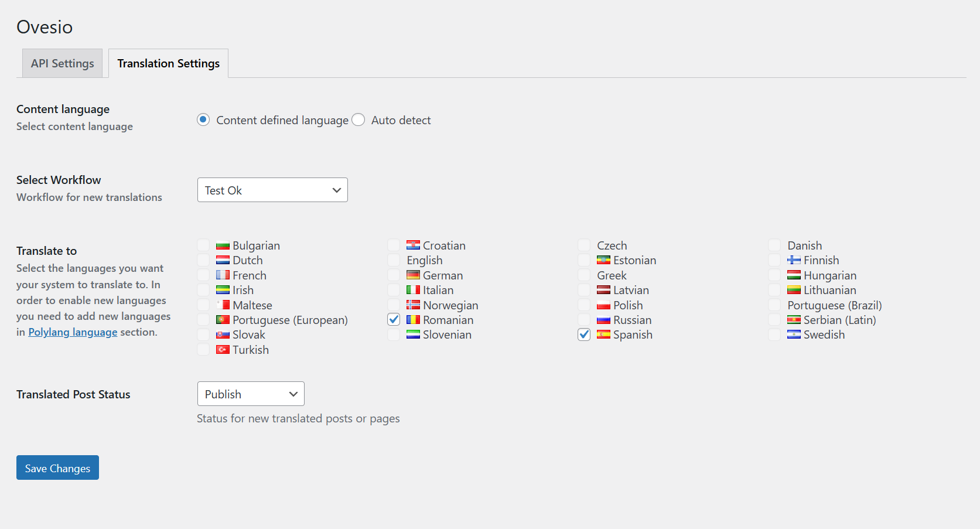
Task: Click the Turkish flag icon
Action: 223,349
